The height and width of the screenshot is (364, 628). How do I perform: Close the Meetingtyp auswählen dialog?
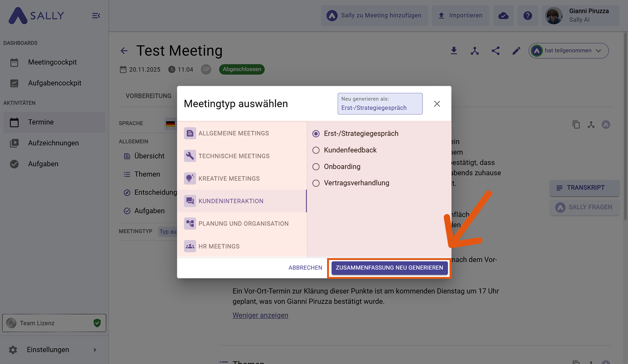pyautogui.click(x=437, y=104)
